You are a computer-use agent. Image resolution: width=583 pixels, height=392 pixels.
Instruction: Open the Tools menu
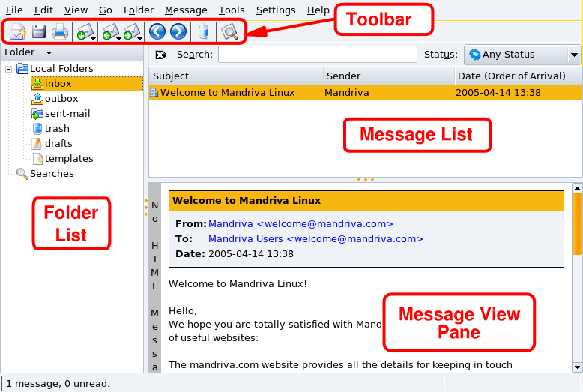pos(232,10)
